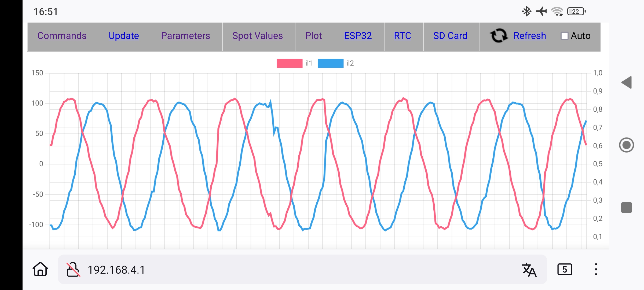Viewport: 644px width, 290px height.
Task: Tap the insecure connection lock icon
Action: click(73, 269)
